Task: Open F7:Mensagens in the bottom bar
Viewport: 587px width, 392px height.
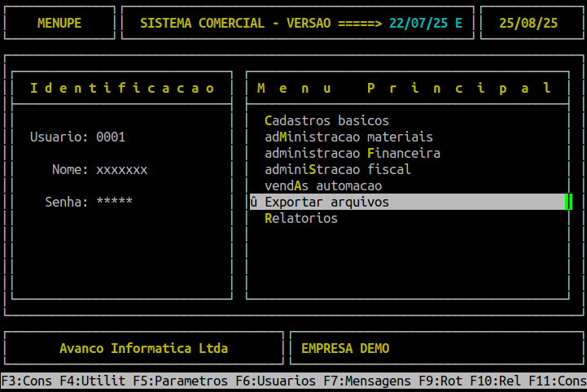Action: [367, 381]
